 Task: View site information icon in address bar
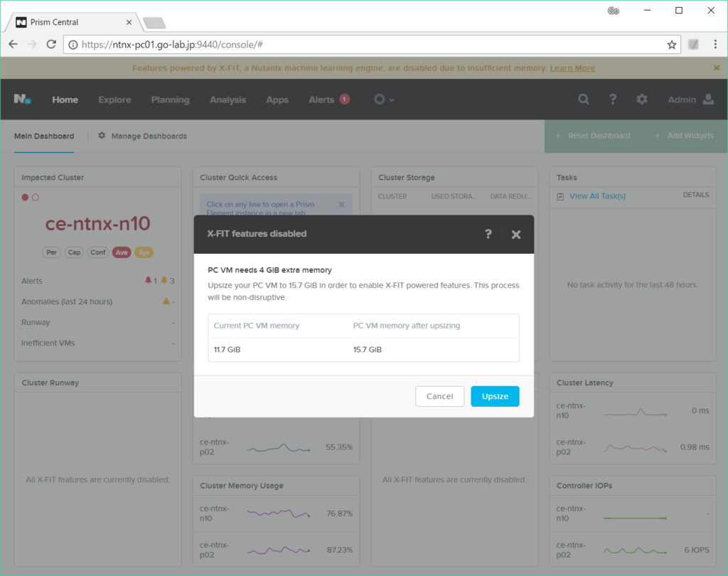(73, 45)
